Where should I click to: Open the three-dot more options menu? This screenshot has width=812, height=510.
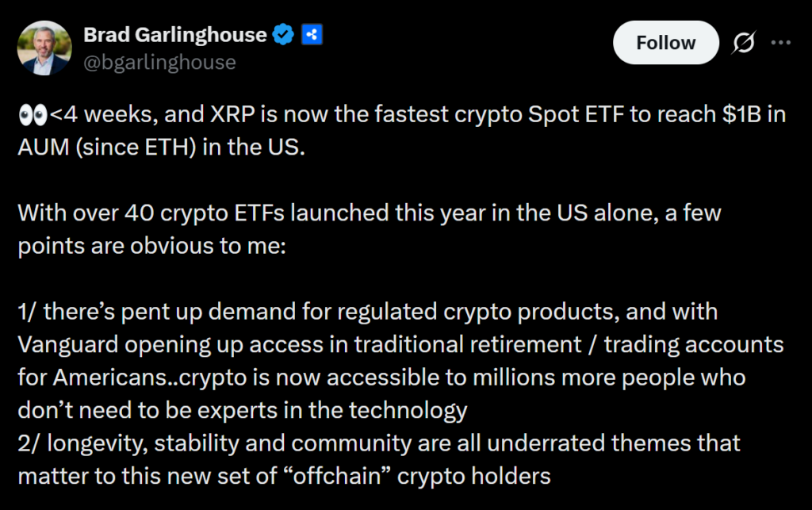pyautogui.click(x=781, y=44)
